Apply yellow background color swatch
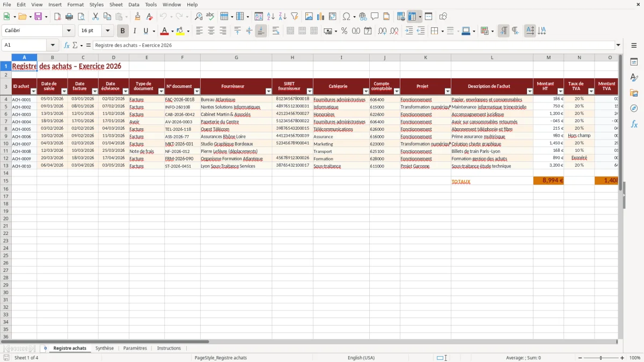This screenshot has height=362, width=644. pyautogui.click(x=181, y=31)
